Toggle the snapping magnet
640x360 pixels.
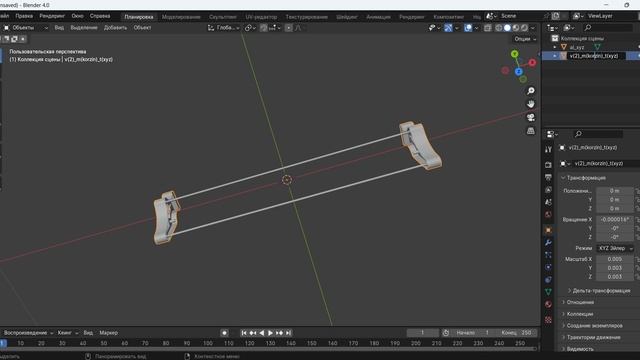(x=264, y=28)
